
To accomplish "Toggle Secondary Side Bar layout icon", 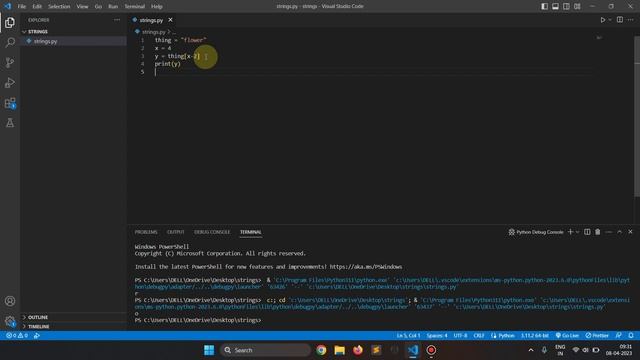I will pos(566,7).
